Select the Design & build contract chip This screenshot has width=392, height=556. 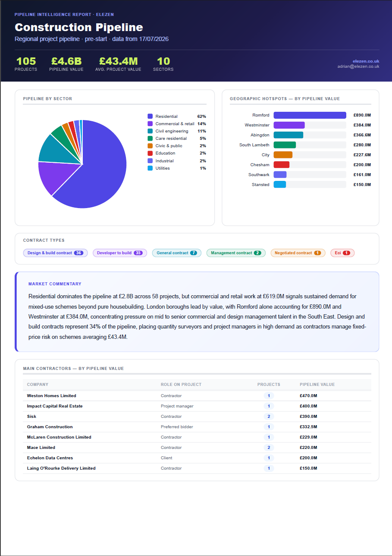[x=55, y=253]
